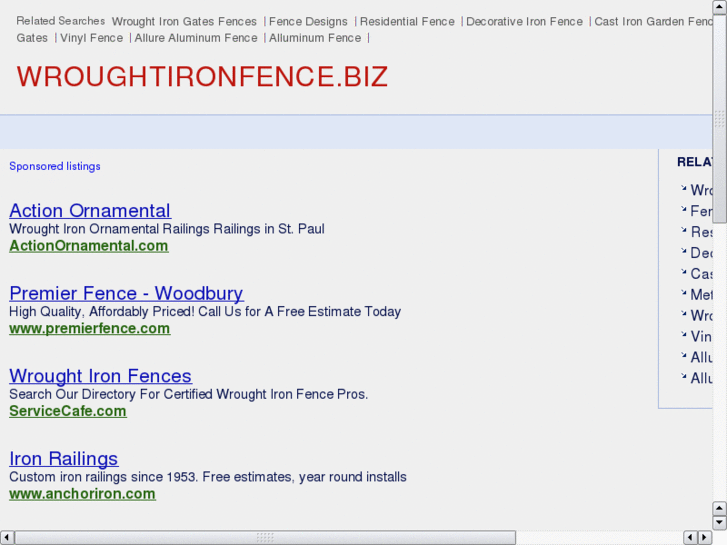
Task: Click the 'Wrought Iron Ornamental Railings' description text
Action: (x=167, y=229)
